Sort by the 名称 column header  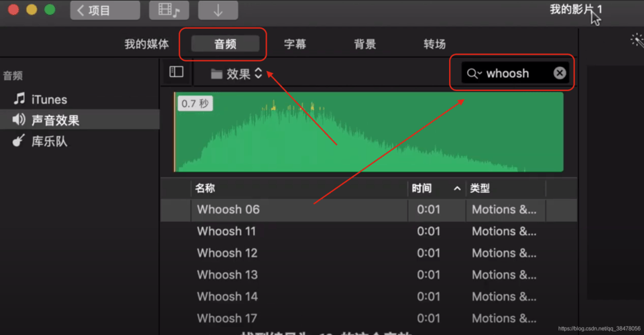299,188
